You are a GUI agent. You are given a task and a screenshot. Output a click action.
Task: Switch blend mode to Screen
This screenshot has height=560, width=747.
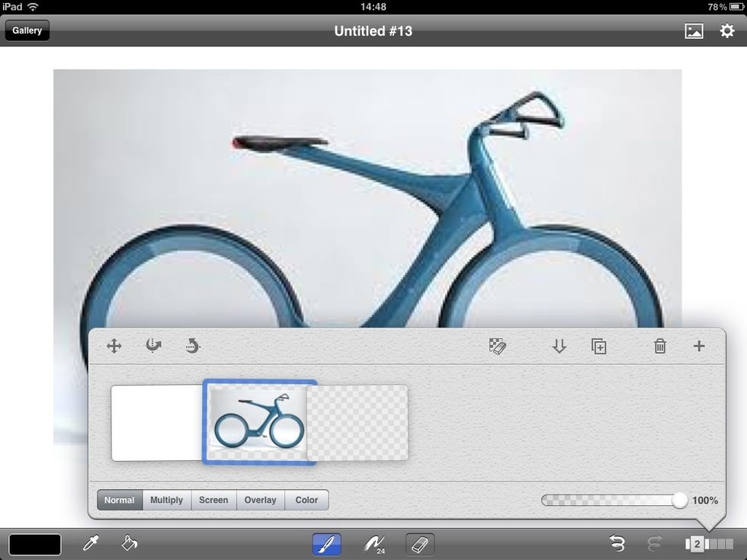213,500
